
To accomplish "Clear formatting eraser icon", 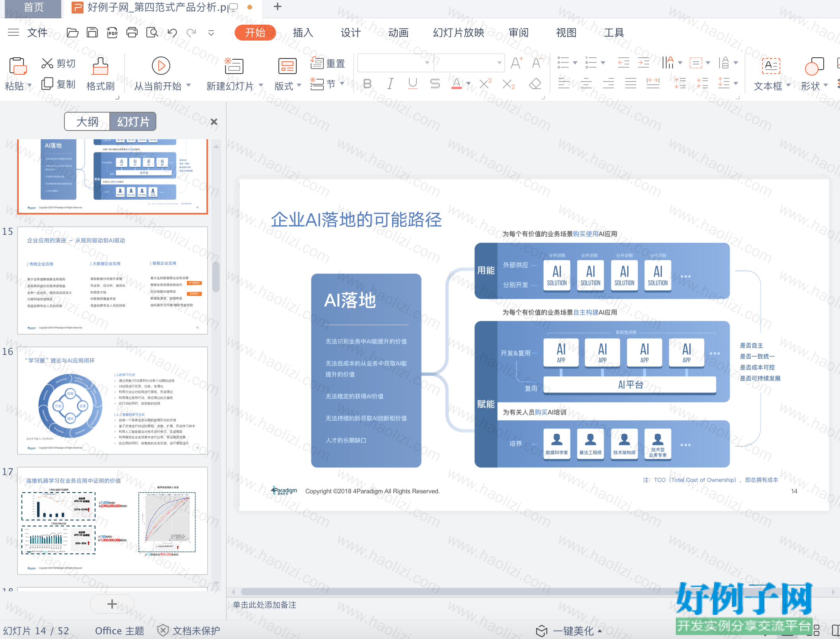I will [535, 84].
